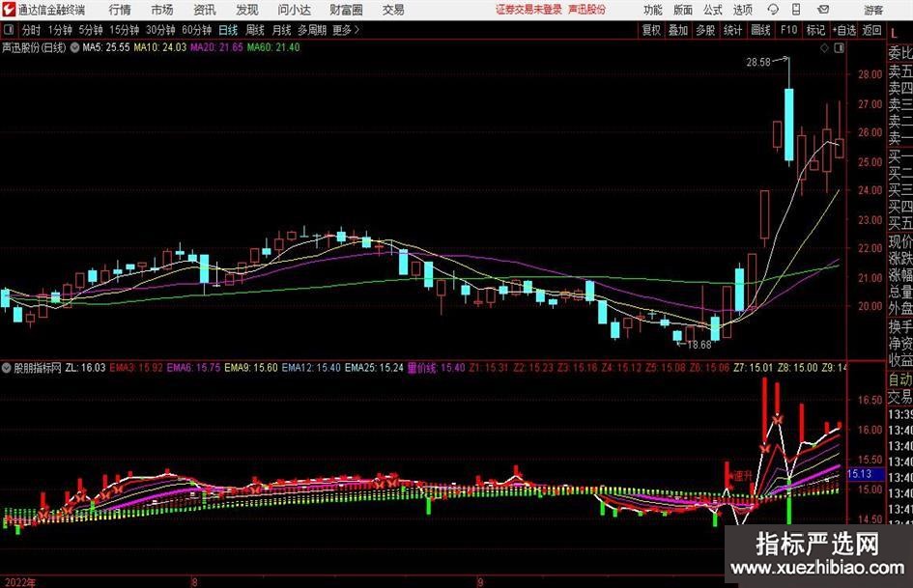Viewport: 913px width, 588px height.
Task: Open F10 company info
Action: [789, 30]
